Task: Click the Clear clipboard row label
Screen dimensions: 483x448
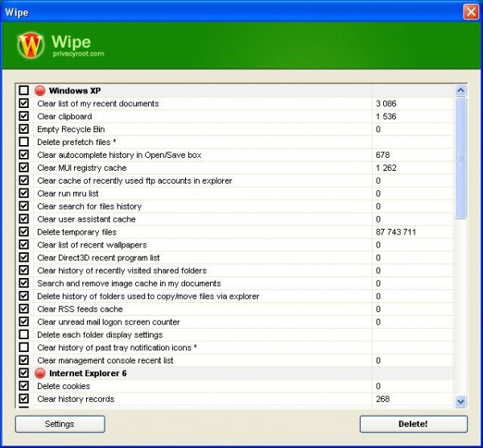Action: [64, 117]
